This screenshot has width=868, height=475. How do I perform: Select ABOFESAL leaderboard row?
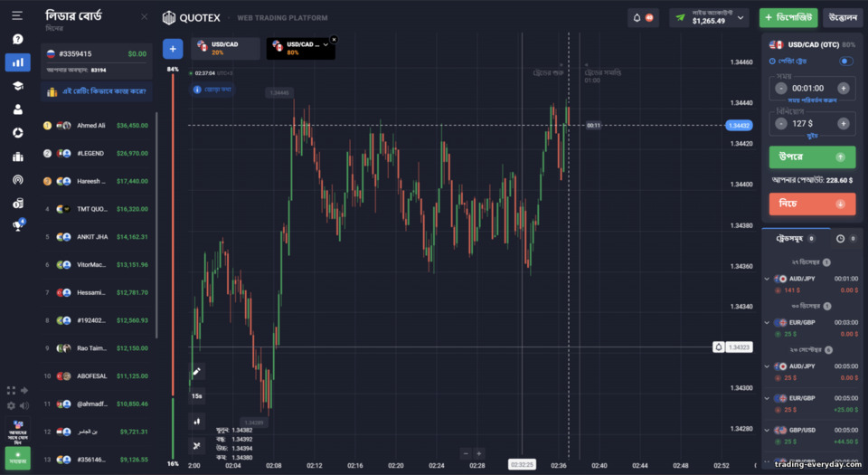(x=97, y=375)
